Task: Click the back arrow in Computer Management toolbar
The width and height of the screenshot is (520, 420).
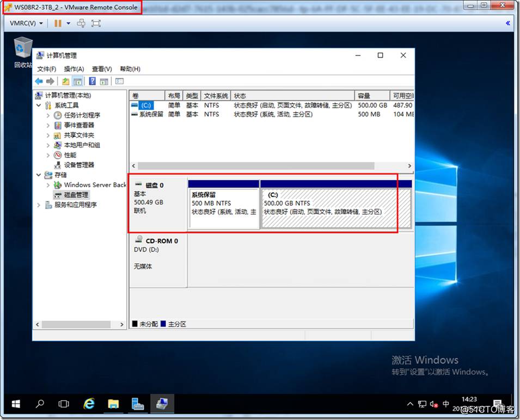Action: click(x=39, y=81)
